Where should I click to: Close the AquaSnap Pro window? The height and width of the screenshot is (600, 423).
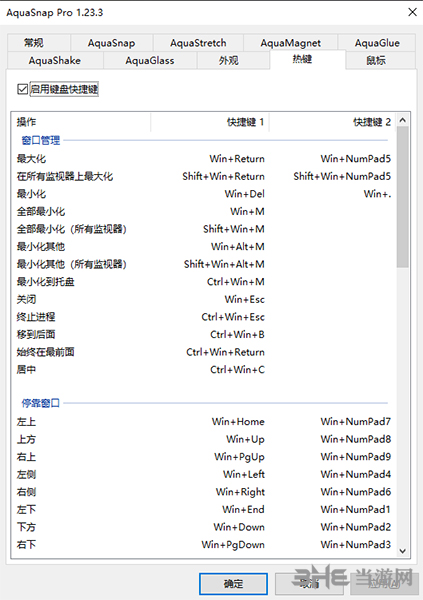click(412, 12)
